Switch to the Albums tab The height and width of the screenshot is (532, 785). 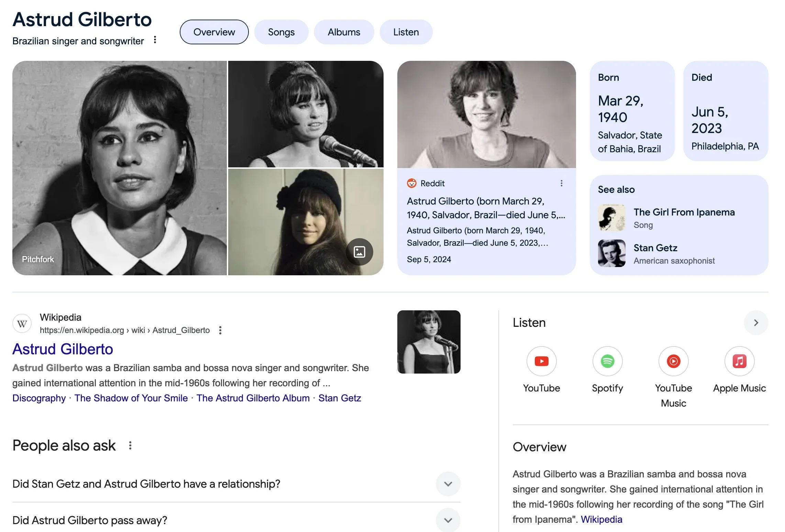point(344,32)
